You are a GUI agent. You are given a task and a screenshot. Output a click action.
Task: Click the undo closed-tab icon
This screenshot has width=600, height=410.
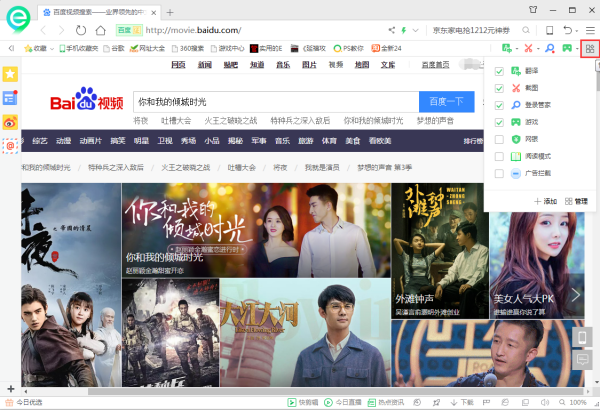(x=567, y=30)
